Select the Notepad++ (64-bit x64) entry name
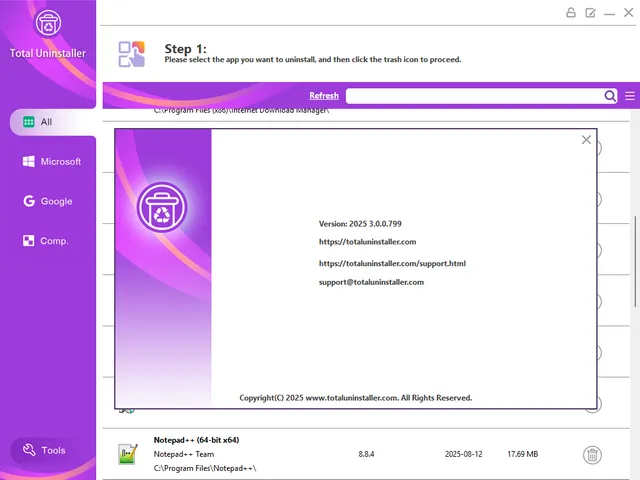Screen dimensions: 640x480 click(x=196, y=440)
